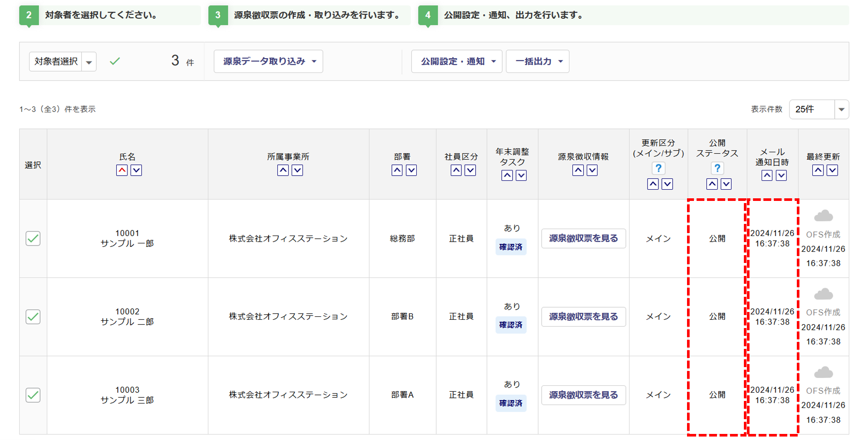Click 株式会社オフィスステーション in サンプル 二郎 row
This screenshot has height=440, width=868.
coord(288,317)
